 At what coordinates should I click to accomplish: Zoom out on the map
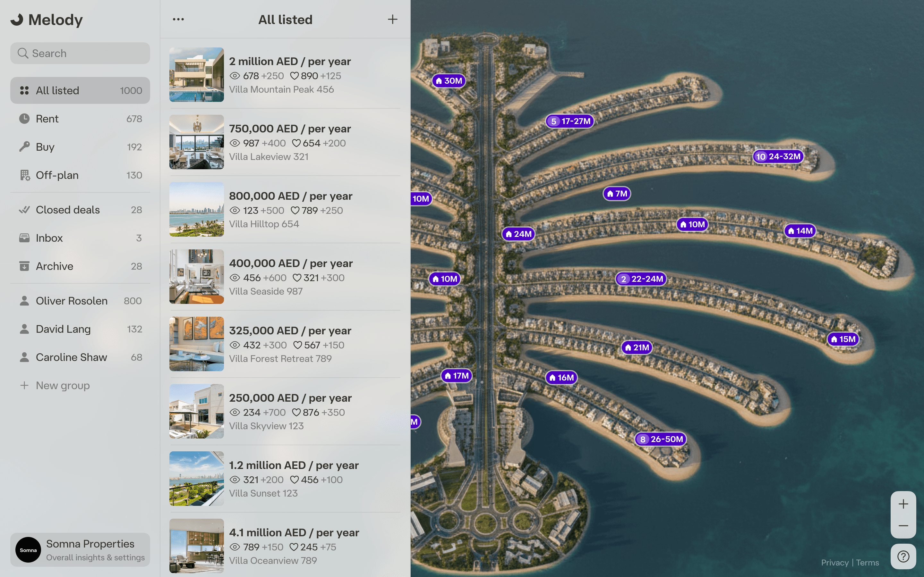pos(903,526)
